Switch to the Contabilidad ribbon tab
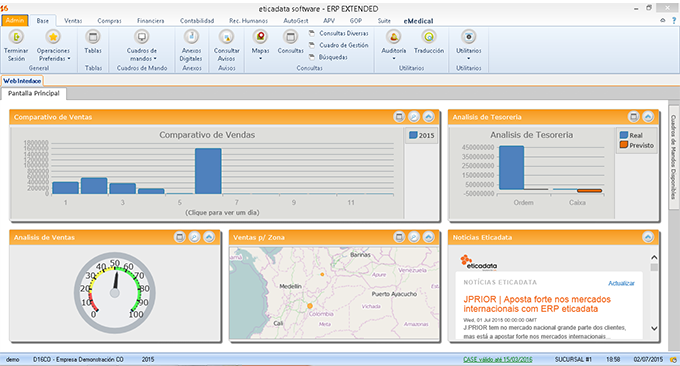This screenshot has height=366, width=680. [197, 21]
